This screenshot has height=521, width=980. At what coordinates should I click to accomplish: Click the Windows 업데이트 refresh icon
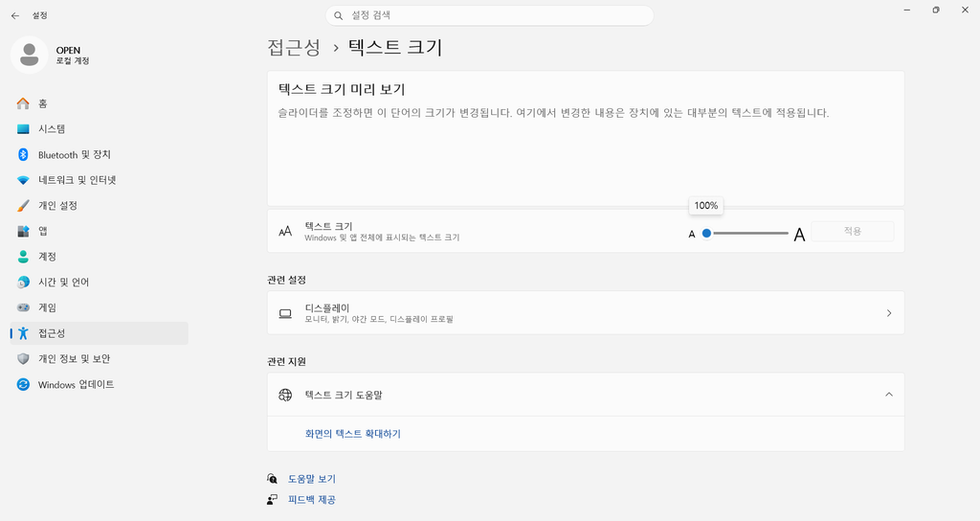tap(23, 385)
